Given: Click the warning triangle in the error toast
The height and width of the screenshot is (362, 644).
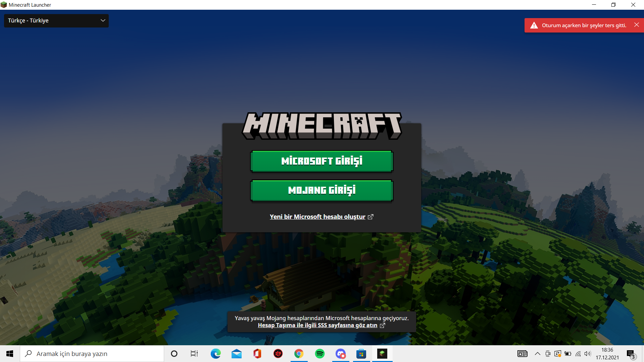Looking at the screenshot, I should point(534,25).
